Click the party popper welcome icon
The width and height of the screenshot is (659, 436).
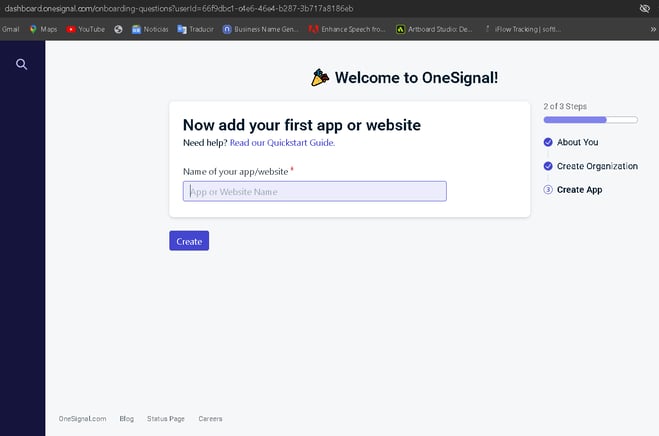tap(320, 77)
